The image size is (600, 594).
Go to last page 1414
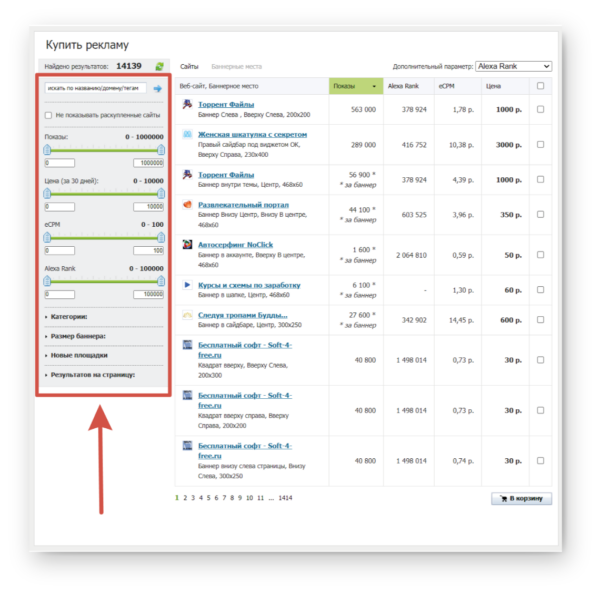(285, 498)
